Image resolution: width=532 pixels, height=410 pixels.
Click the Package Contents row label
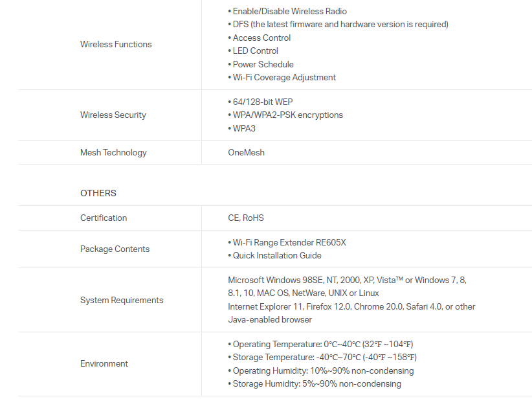115,249
